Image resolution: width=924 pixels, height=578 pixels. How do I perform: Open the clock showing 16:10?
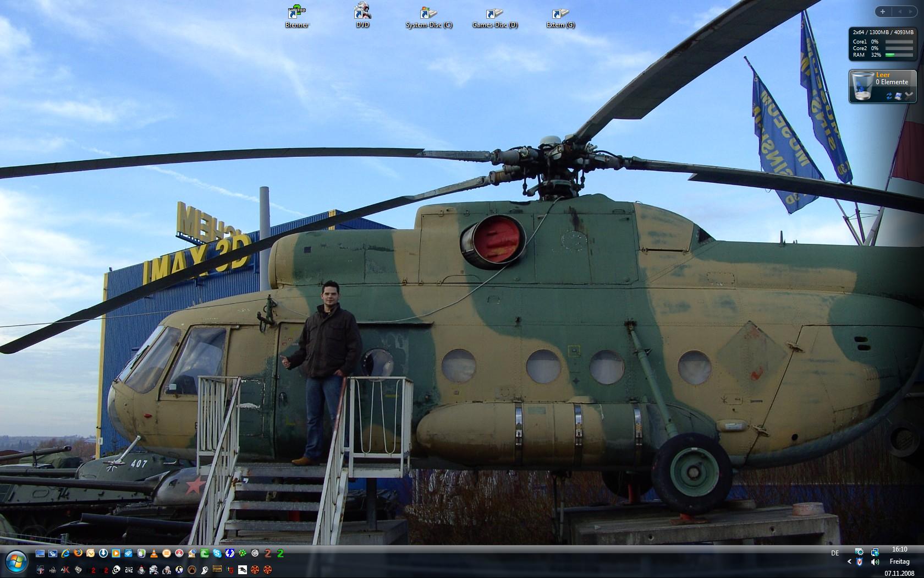[900, 549]
